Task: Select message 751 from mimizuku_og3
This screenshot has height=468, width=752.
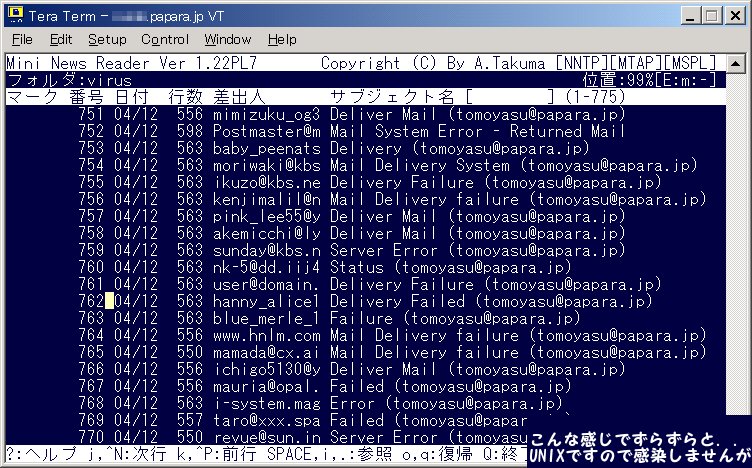Action: [352, 114]
